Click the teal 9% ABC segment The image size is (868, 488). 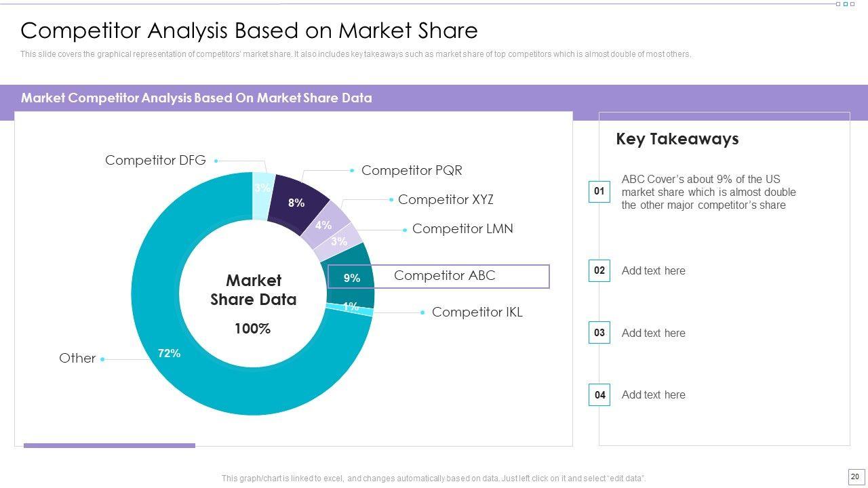pos(351,277)
